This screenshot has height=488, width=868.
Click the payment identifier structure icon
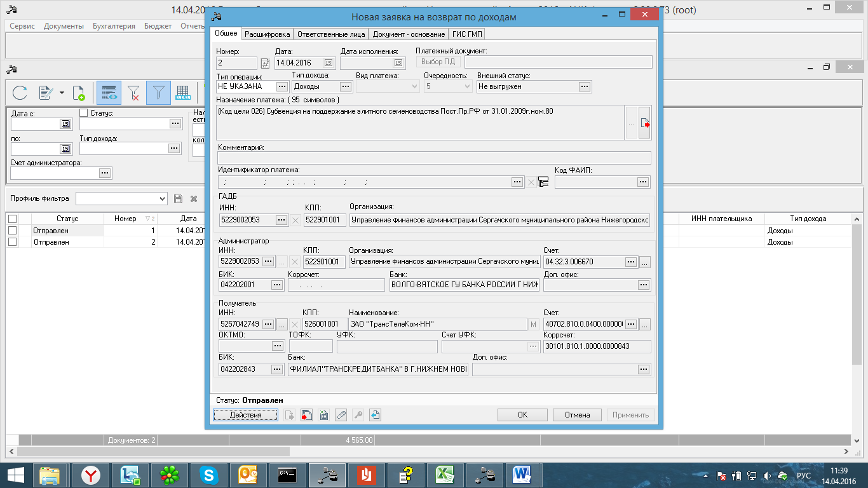(543, 182)
